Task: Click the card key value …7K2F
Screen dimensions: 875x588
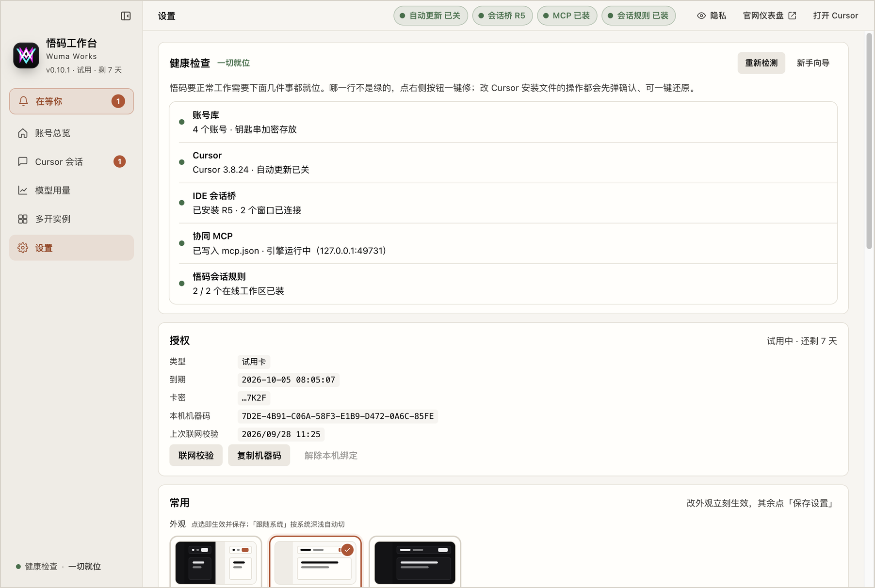Action: (254, 397)
